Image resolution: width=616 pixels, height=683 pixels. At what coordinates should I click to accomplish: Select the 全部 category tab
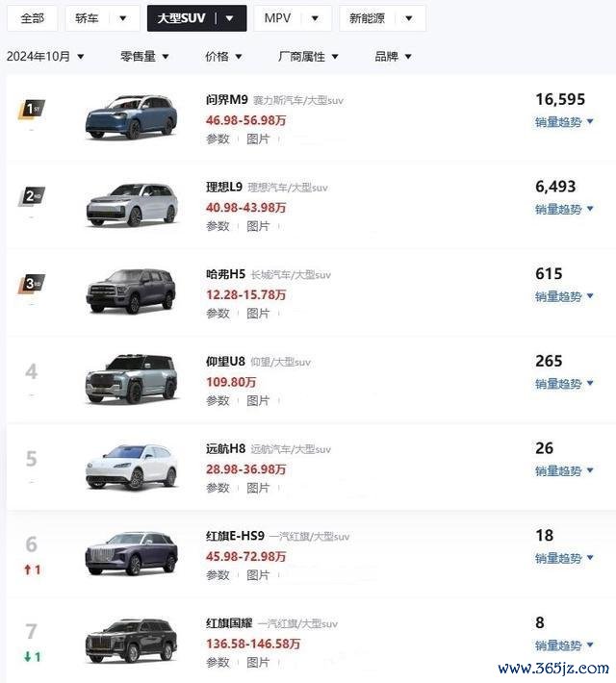click(33, 18)
